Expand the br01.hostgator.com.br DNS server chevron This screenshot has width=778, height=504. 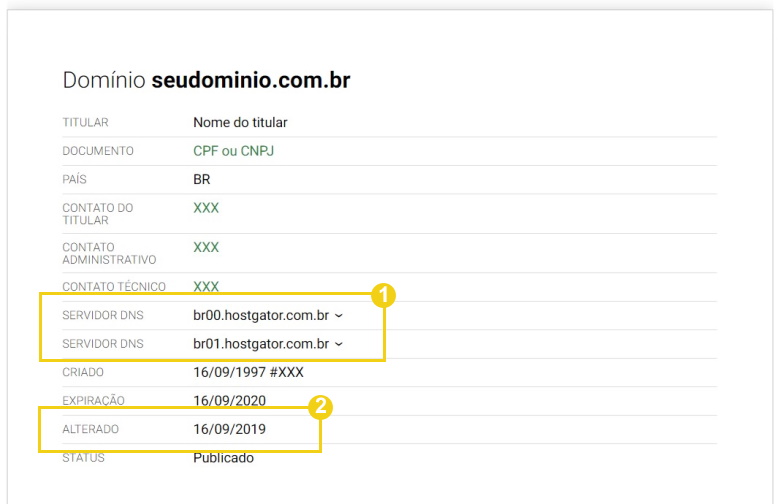coord(339,344)
